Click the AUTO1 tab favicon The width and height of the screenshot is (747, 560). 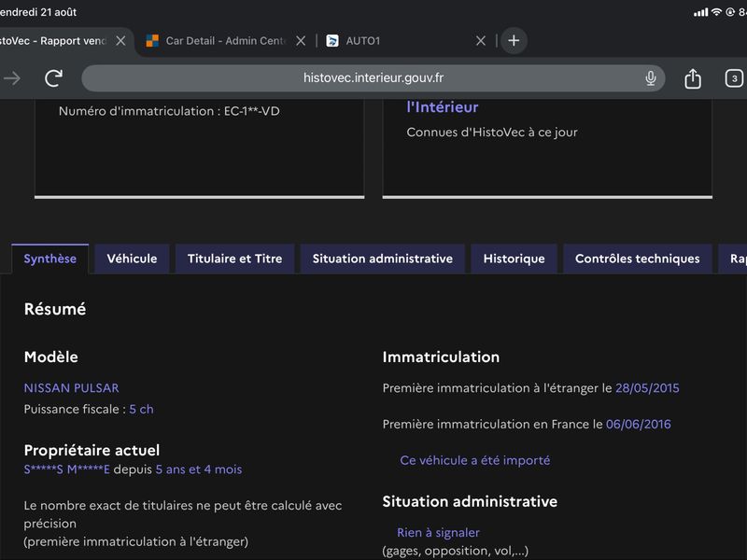[332, 41]
